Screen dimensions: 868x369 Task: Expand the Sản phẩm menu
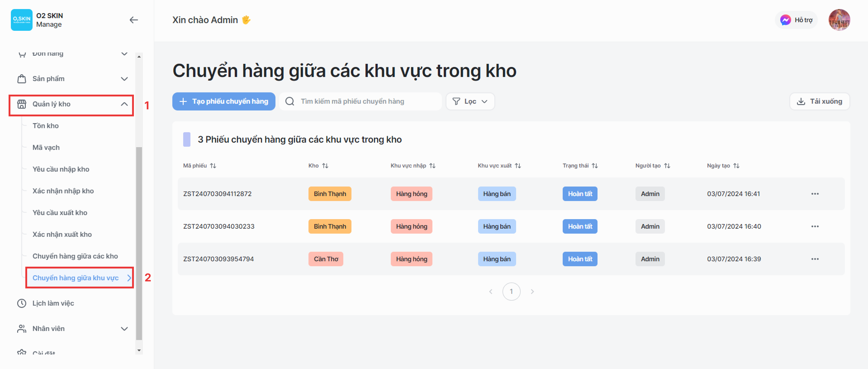click(124, 79)
